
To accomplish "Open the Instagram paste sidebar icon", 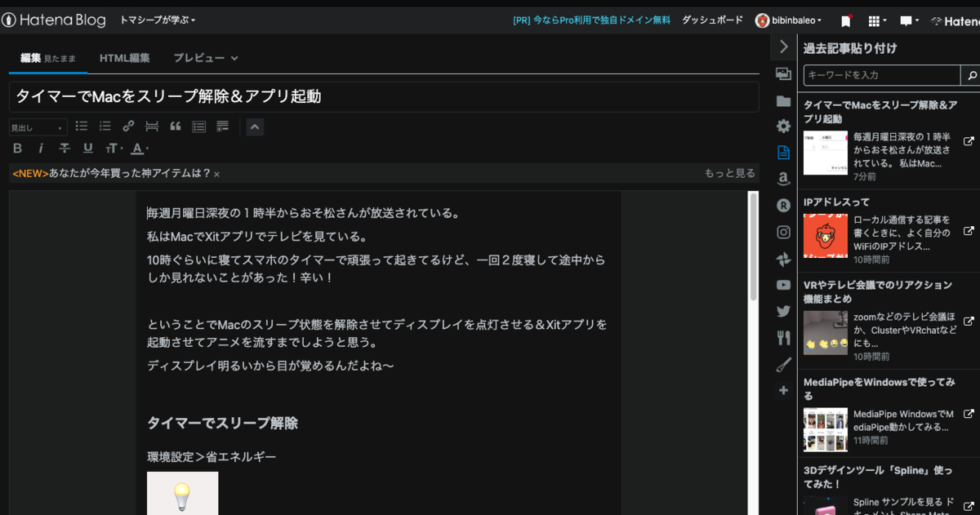I will click(783, 232).
